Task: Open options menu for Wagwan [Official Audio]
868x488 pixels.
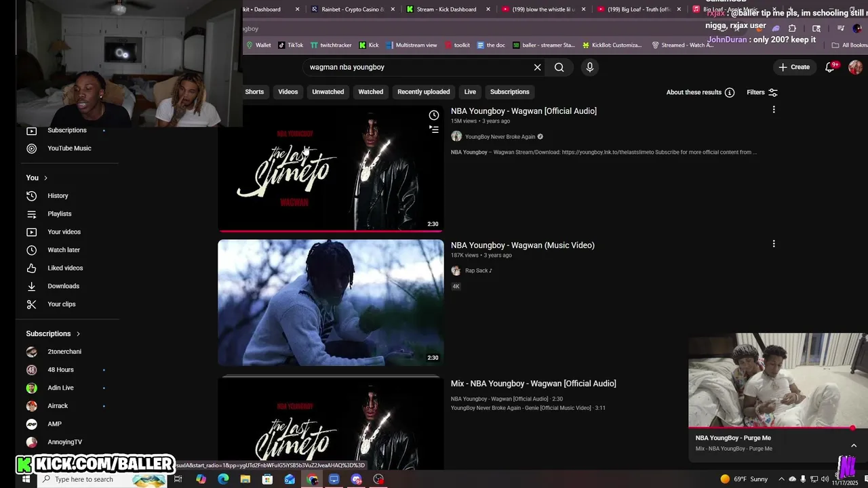Action: (x=774, y=109)
